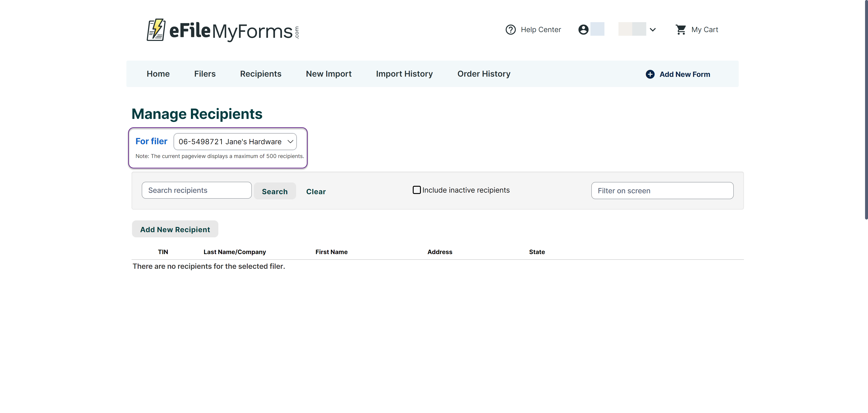Viewport: 868px width, 413px height.
Task: Select the Include inactive recipients checkbox
Action: click(416, 190)
